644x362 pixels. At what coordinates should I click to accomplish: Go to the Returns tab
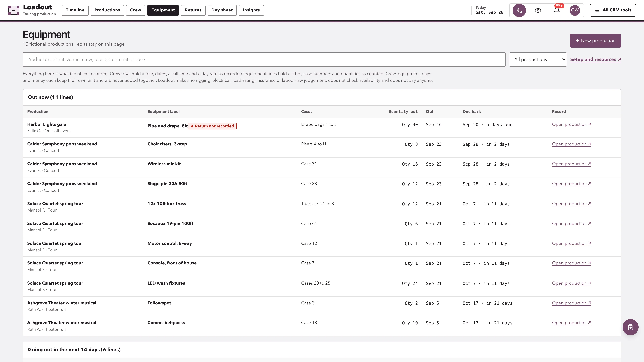click(x=193, y=10)
